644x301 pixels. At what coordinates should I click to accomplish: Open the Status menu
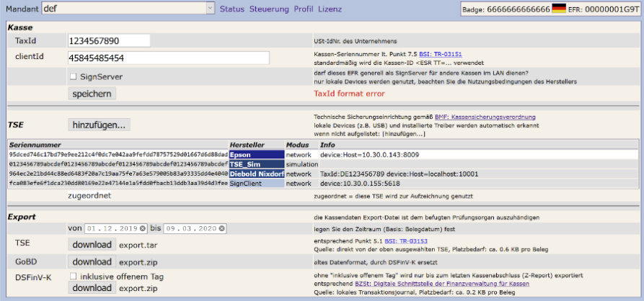[x=232, y=9]
